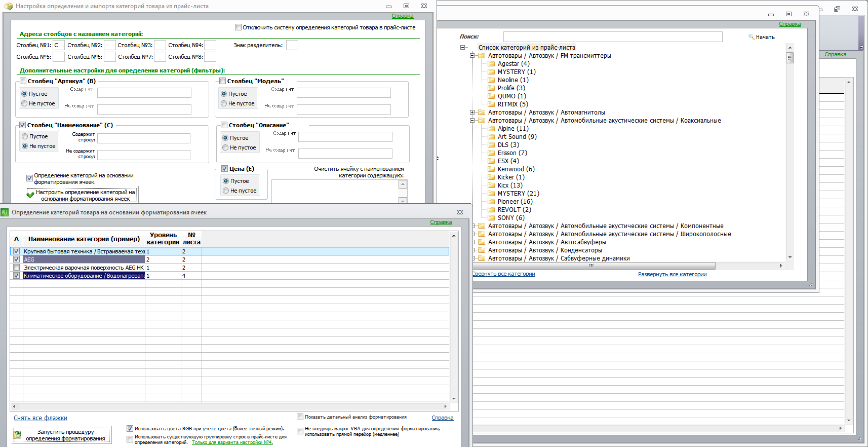Click the app icon in the Настройка определения title bar
This screenshot has width=868, height=447.
tap(9, 6)
